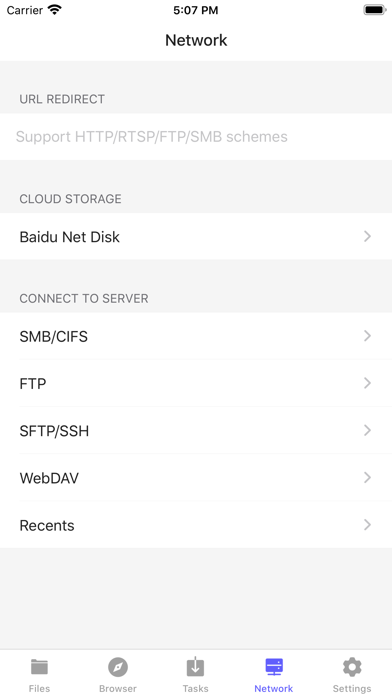The image size is (392, 696).
Task: Tap the Browser compass icon
Action: tap(118, 667)
